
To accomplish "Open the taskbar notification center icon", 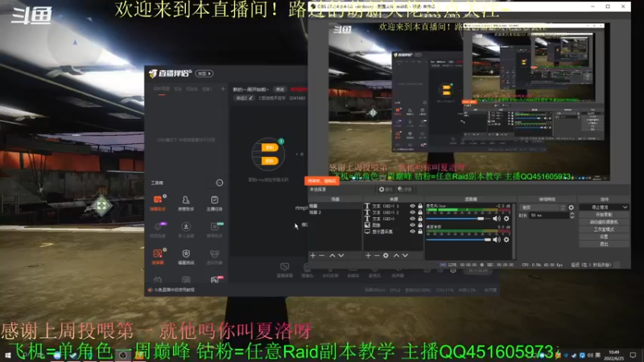I will point(633,355).
